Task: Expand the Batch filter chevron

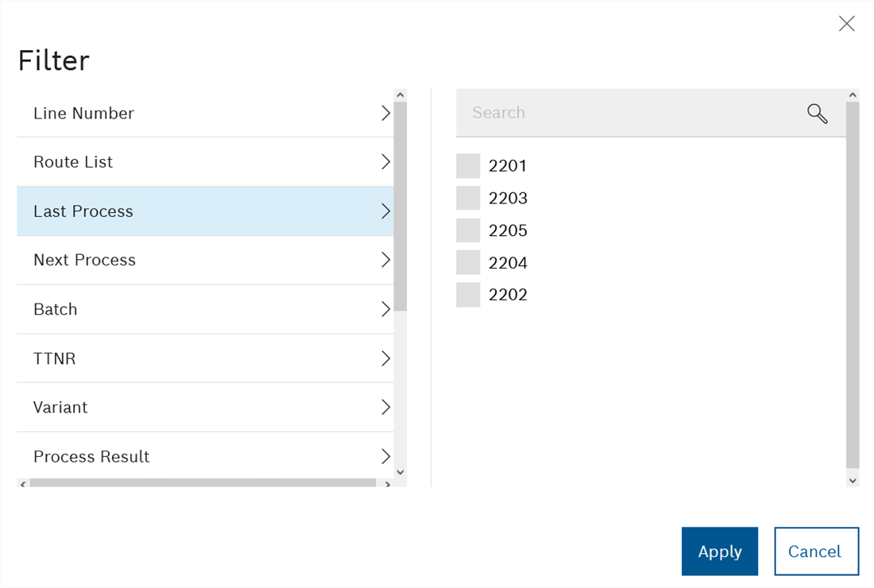Action: pos(385,309)
